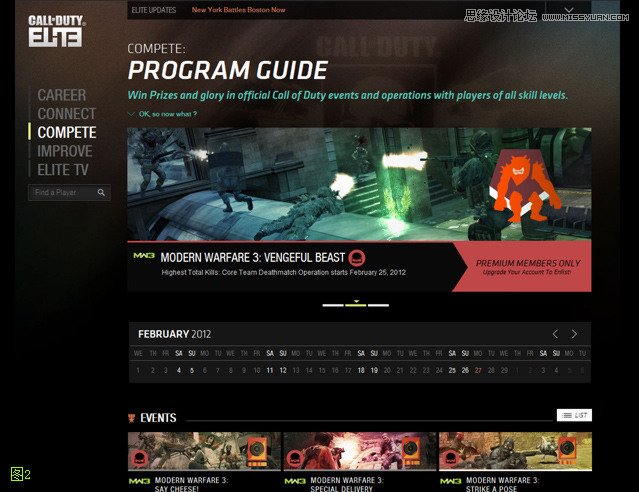Click the MW3 logo in the banner
The image size is (639, 492).
(x=144, y=256)
